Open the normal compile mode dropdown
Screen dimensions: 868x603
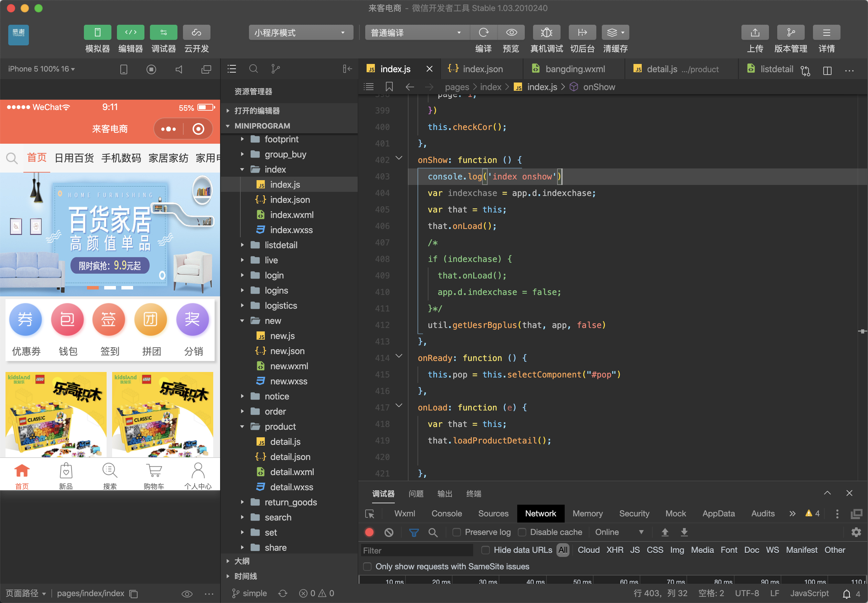click(x=417, y=33)
